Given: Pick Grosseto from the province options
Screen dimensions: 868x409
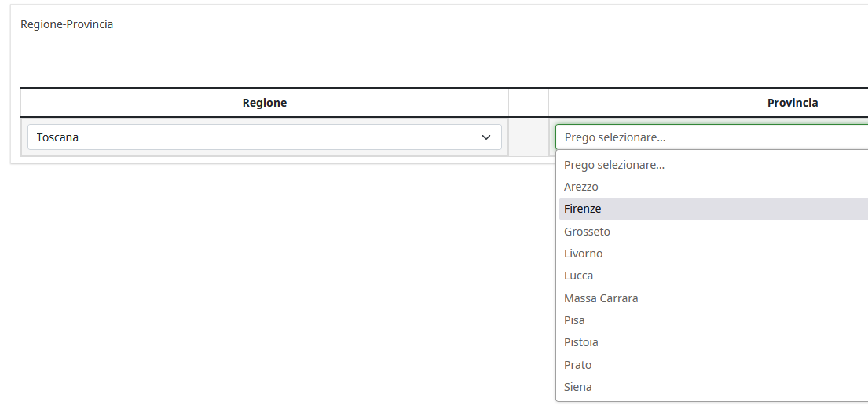Looking at the screenshot, I should [x=587, y=232].
